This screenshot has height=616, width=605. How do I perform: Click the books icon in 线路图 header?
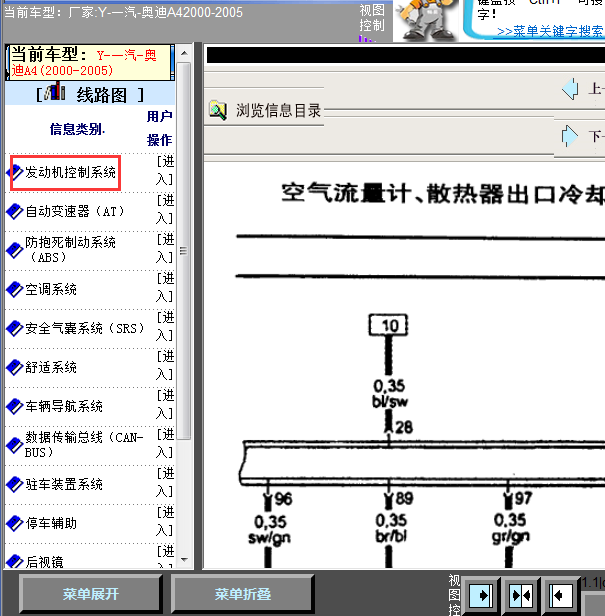point(55,92)
